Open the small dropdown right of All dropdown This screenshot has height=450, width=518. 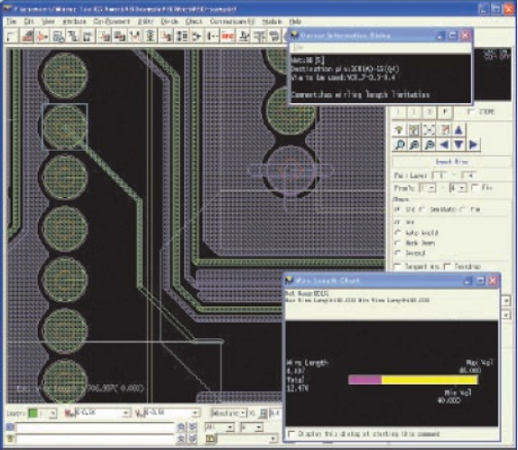[x=252, y=427]
